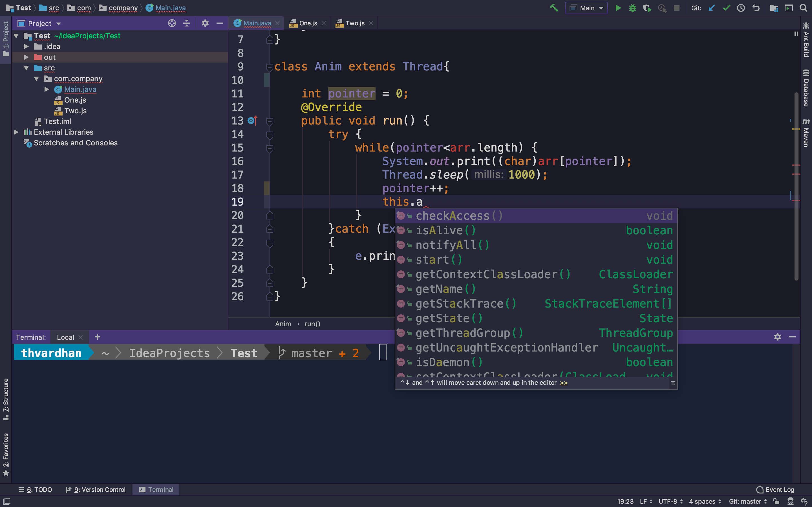Click the Build project icon
812x507 pixels.
tap(554, 8)
